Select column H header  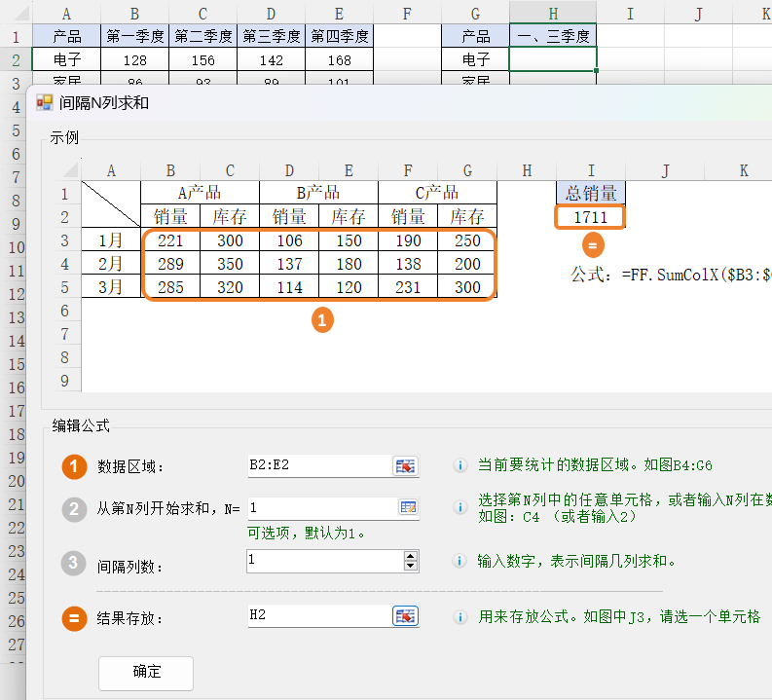pos(553,14)
